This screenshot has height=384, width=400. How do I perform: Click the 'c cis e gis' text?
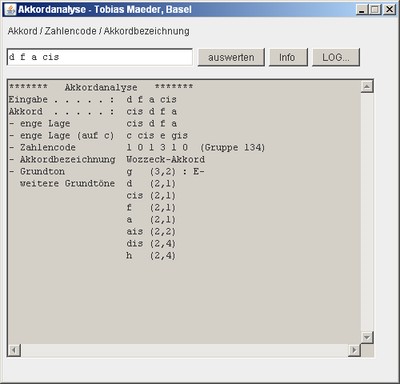coord(157,136)
